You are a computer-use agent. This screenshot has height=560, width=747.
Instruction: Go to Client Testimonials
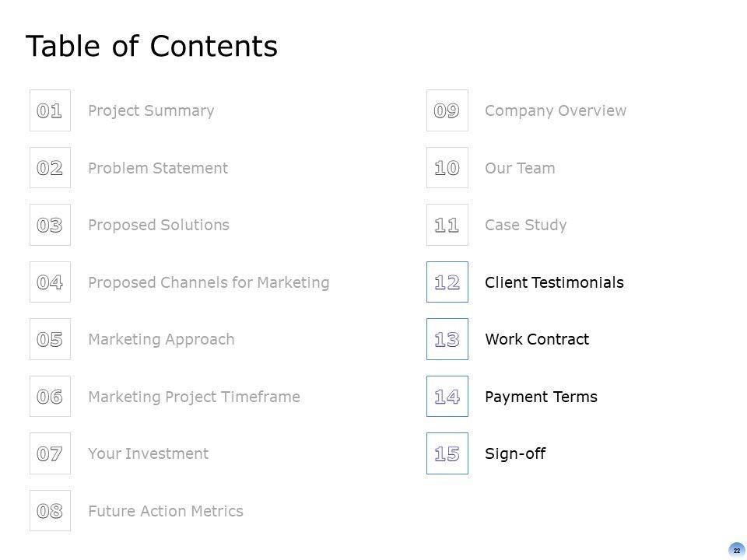point(554,282)
